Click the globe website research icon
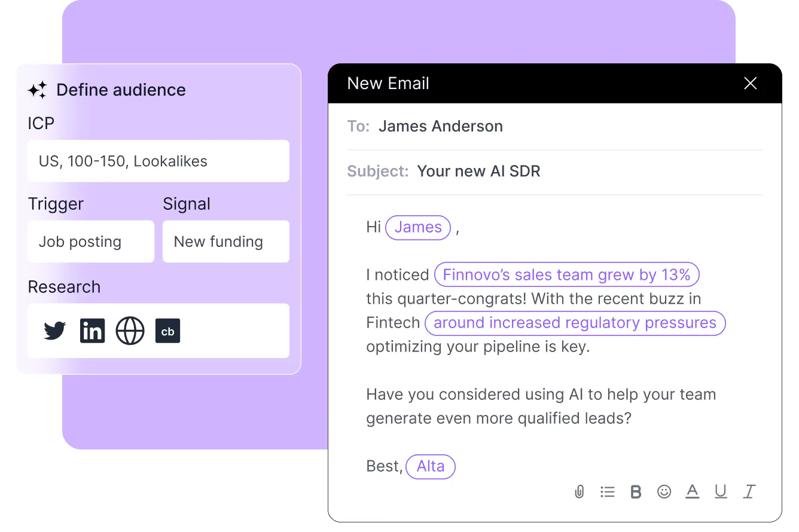This screenshot has width=799, height=532. [130, 331]
